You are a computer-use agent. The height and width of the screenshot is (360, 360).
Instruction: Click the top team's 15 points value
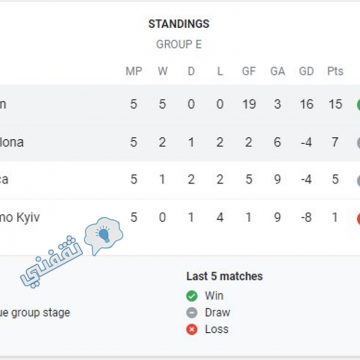pos(335,104)
